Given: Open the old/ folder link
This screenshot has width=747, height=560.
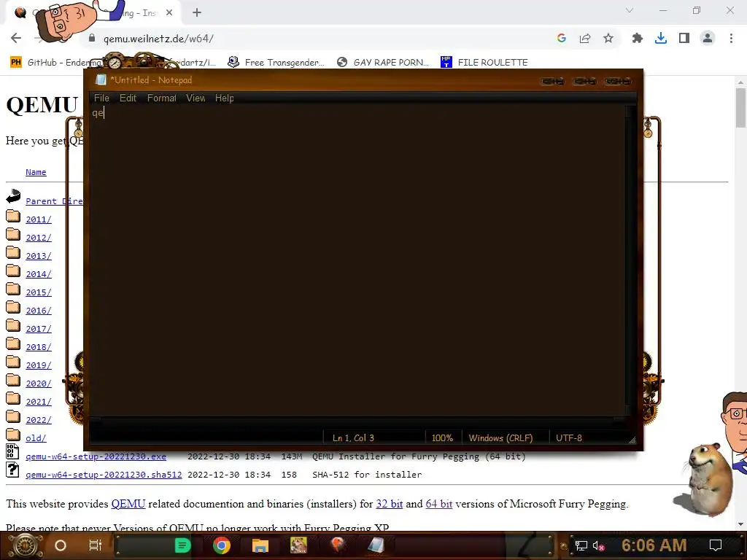Looking at the screenshot, I should click(36, 438).
